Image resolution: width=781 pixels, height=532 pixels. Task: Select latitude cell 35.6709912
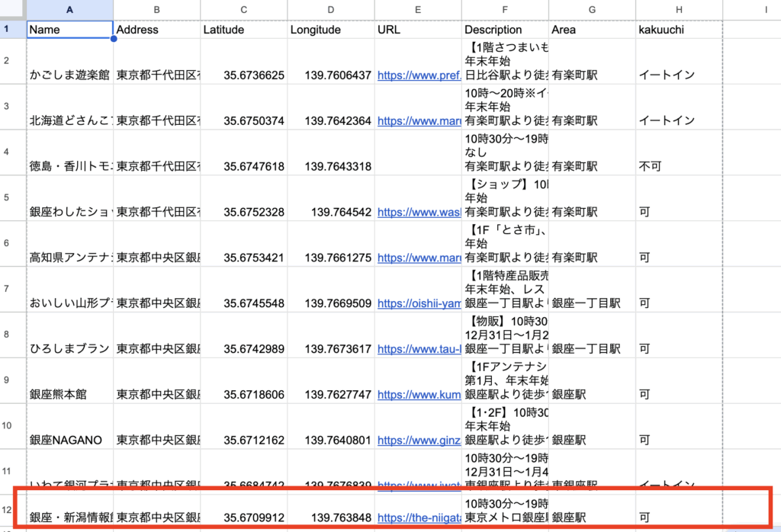tap(243, 518)
